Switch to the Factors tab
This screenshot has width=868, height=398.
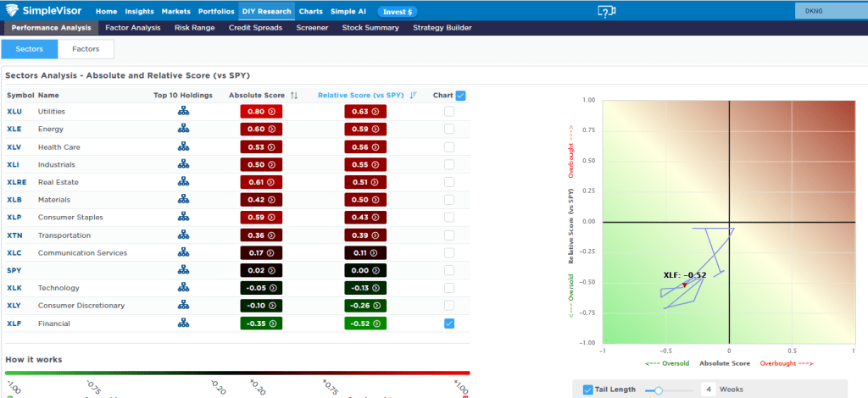click(x=86, y=49)
